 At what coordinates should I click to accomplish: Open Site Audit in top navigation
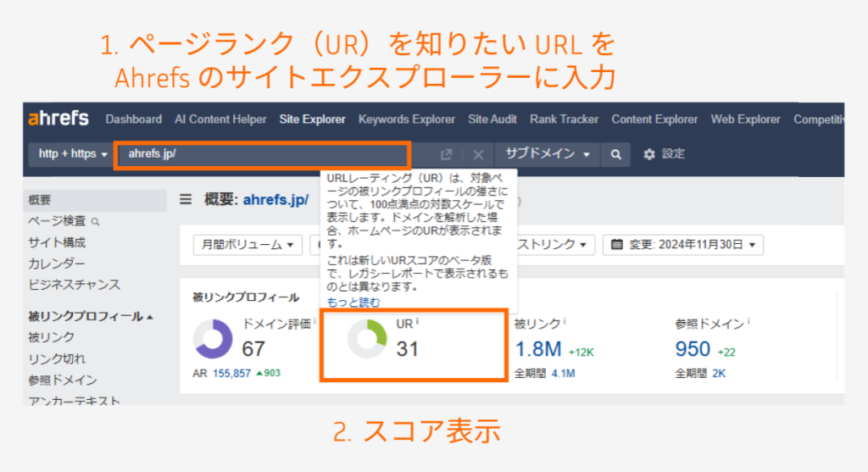[x=492, y=119]
